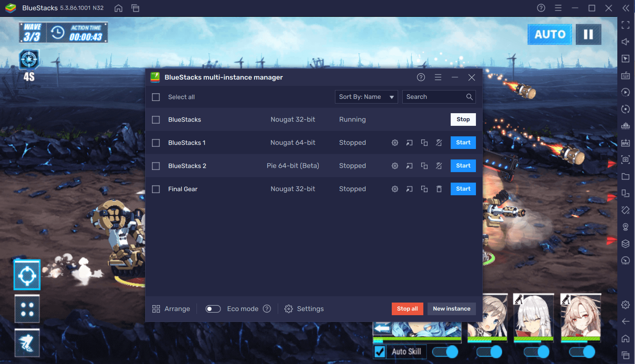Viewport: 635px width, 364px height.
Task: Click disk cleanup icon for BlueStacks 1
Action: 439,143
